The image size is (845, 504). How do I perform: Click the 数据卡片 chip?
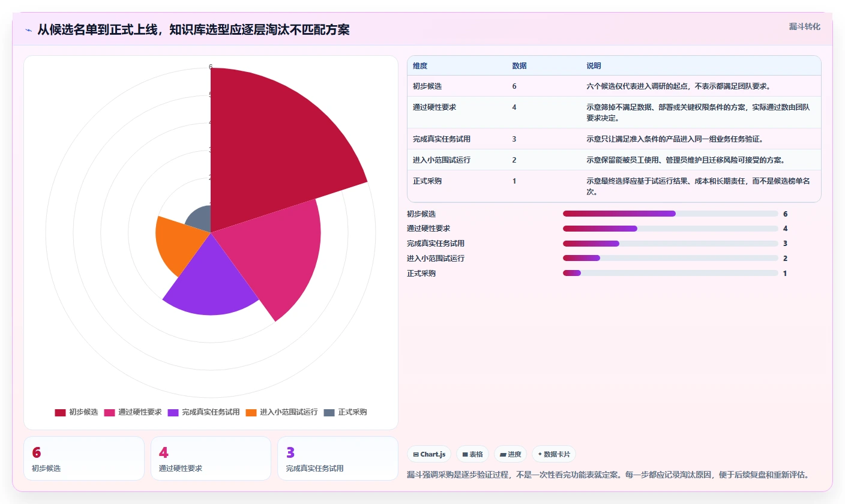(x=554, y=454)
